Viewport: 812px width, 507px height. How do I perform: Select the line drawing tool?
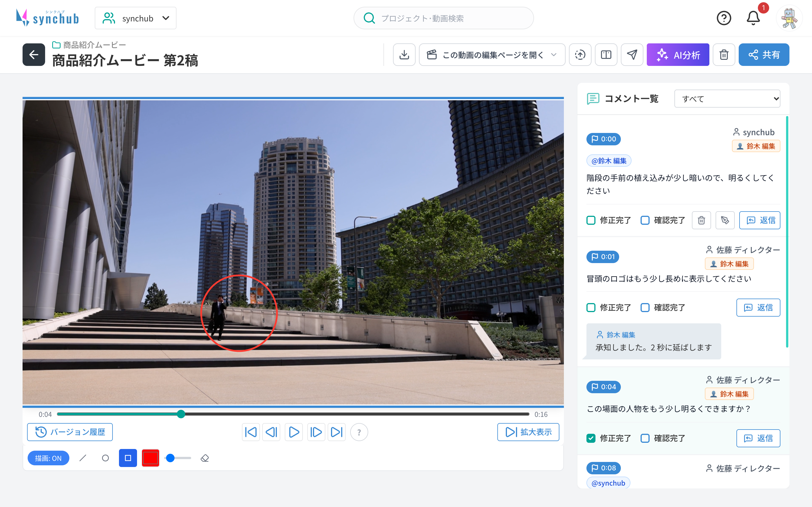click(83, 458)
